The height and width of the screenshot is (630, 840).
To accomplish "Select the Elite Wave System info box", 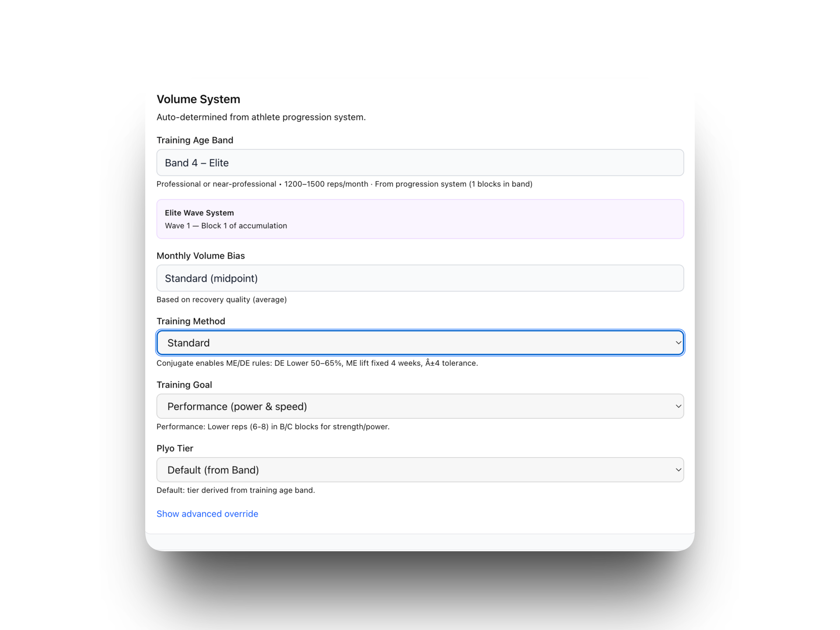I will tap(420, 219).
